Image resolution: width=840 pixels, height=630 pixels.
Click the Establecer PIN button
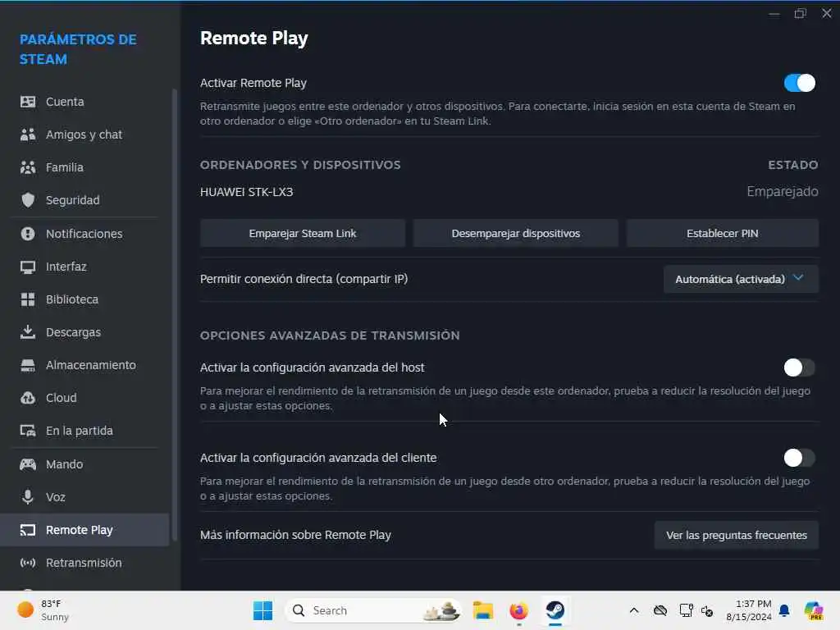coord(722,234)
